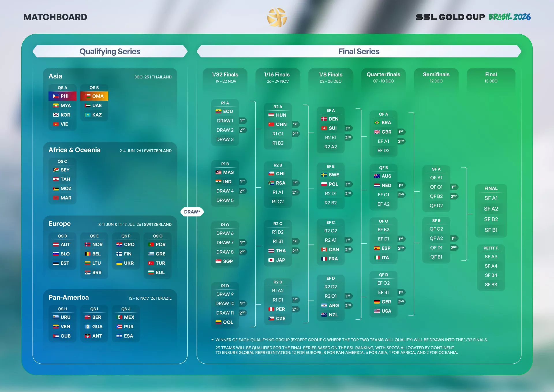Click the Canada flag next to CAN
The image size is (554, 392).
tap(324, 250)
